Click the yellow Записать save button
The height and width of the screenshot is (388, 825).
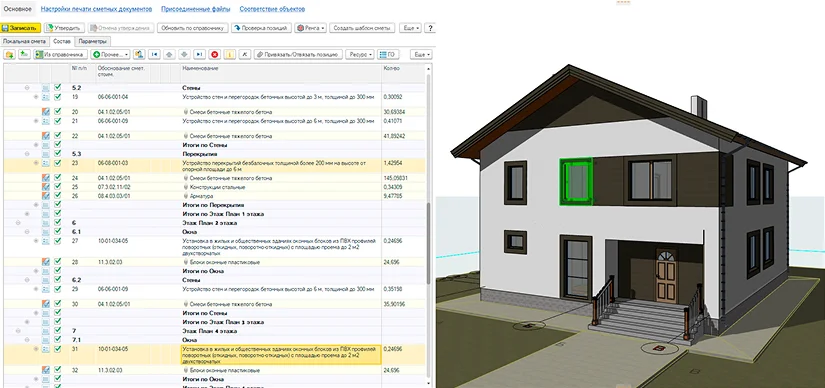click(x=21, y=28)
